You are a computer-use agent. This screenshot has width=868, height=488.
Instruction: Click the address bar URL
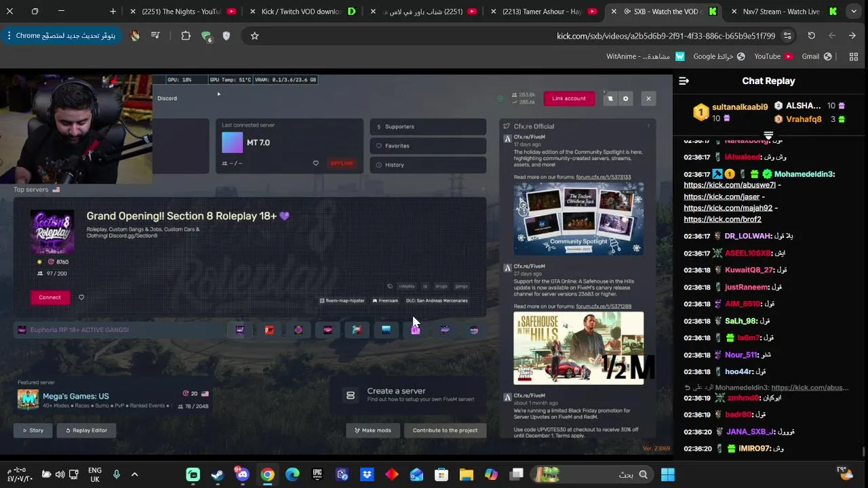click(x=666, y=36)
